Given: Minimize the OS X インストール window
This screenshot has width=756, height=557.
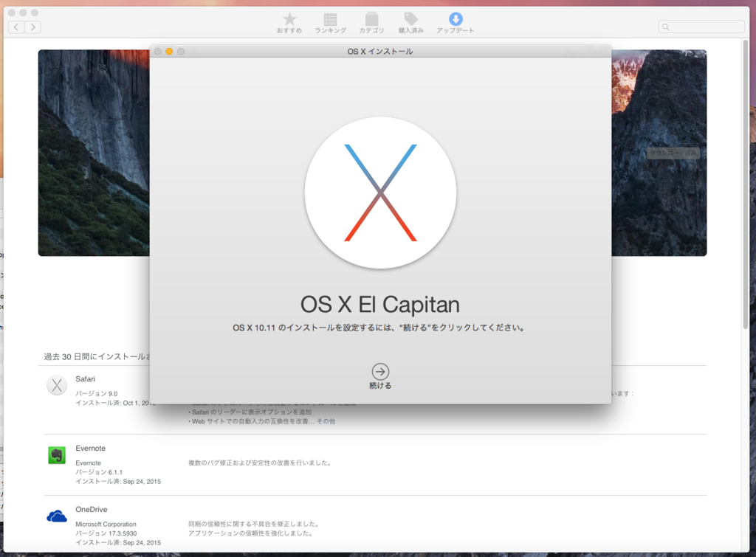Looking at the screenshot, I should pyautogui.click(x=169, y=51).
